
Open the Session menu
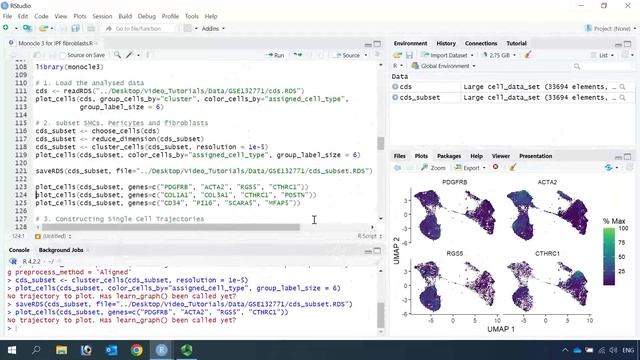click(102, 16)
